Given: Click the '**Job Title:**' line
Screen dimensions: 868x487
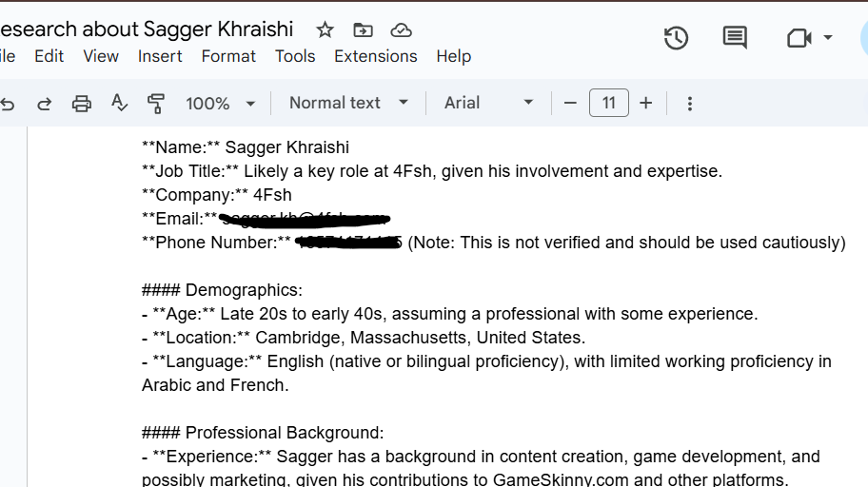Looking at the screenshot, I should (432, 171).
